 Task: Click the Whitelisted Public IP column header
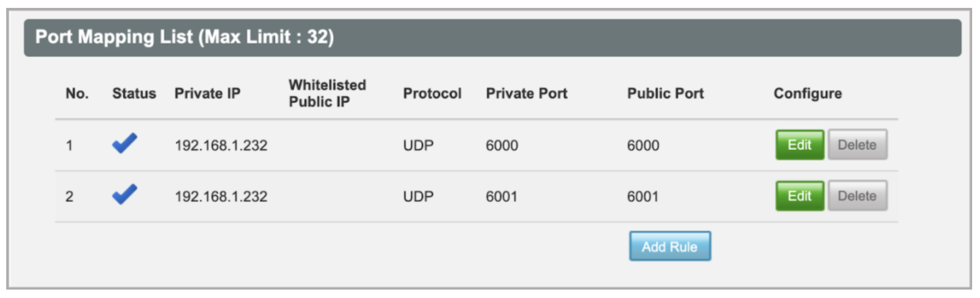[327, 93]
